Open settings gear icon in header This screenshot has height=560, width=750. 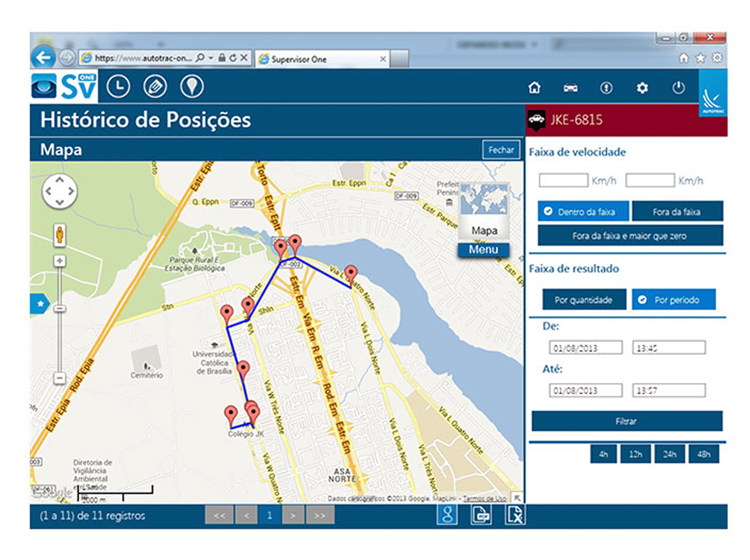point(642,88)
